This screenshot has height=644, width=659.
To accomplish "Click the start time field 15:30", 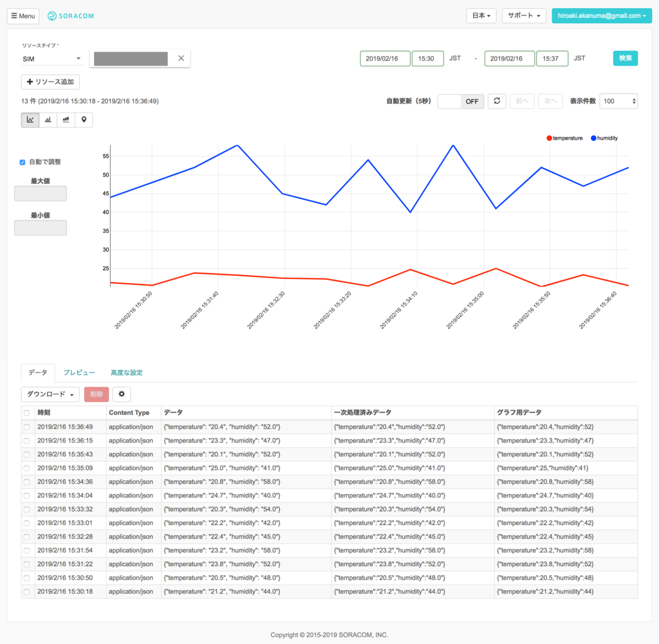I will (427, 59).
